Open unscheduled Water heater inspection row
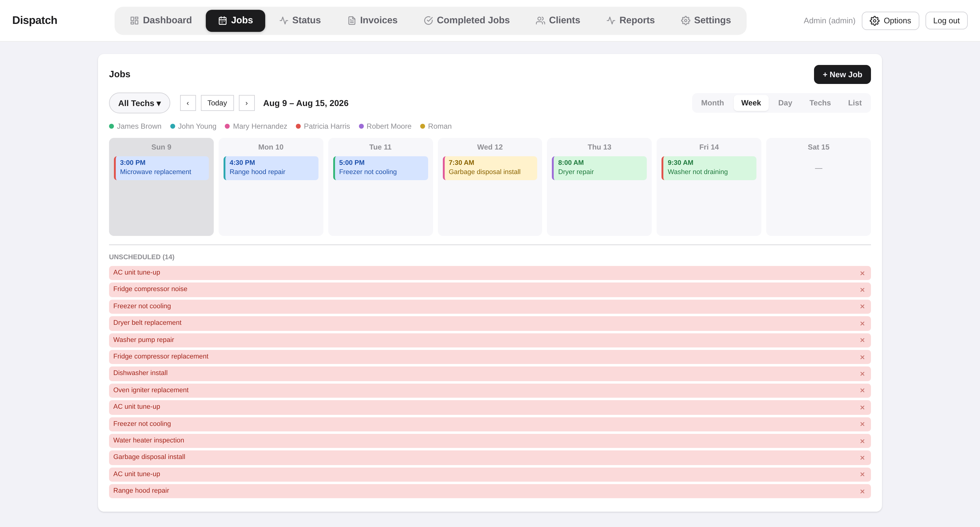 pos(490,441)
